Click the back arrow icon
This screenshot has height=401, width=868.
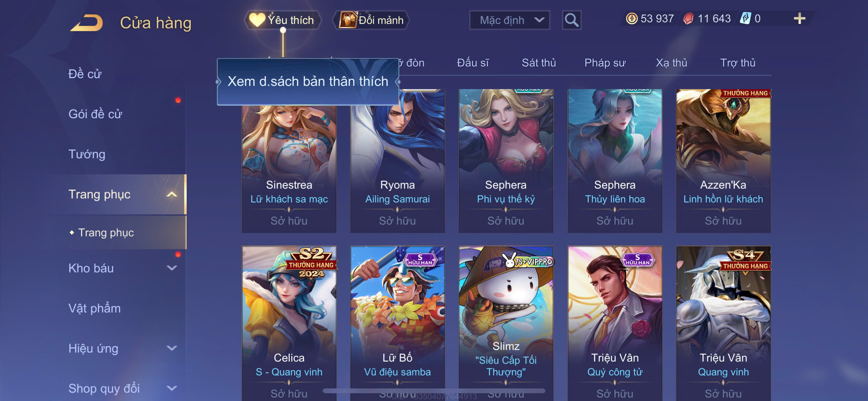pos(87,23)
